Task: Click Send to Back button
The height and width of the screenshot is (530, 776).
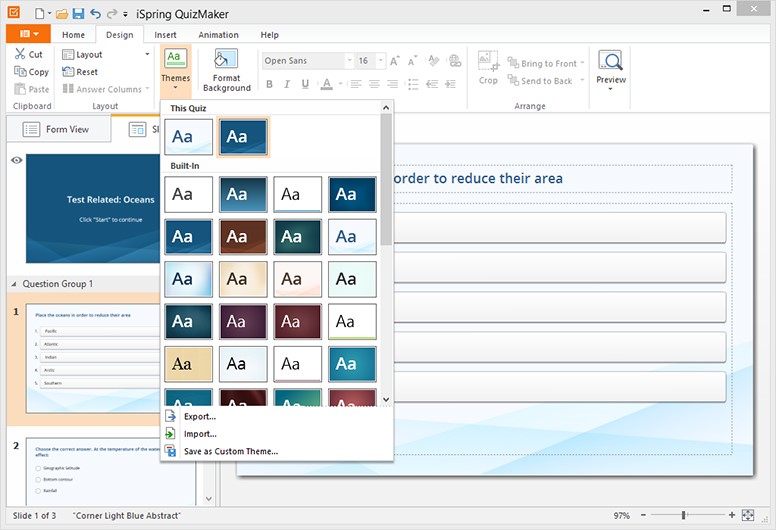Action: click(x=540, y=81)
